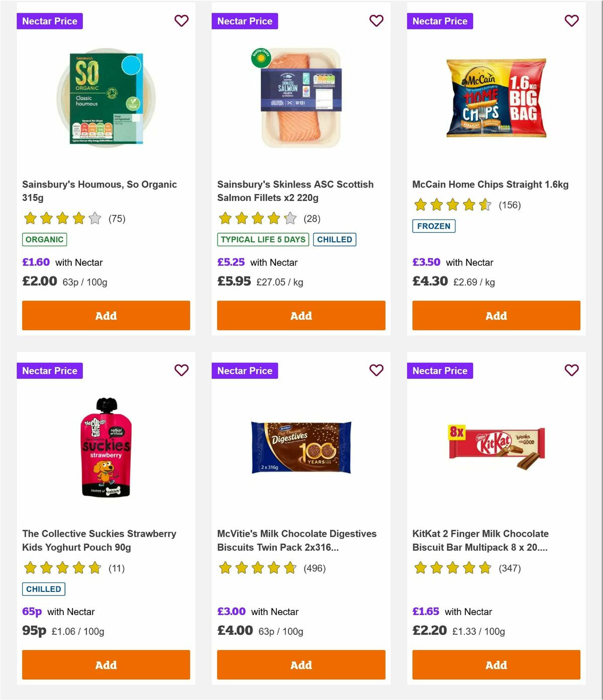Click the heart icon on Scottish Salmon Fillets
The image size is (603, 700).
point(376,21)
